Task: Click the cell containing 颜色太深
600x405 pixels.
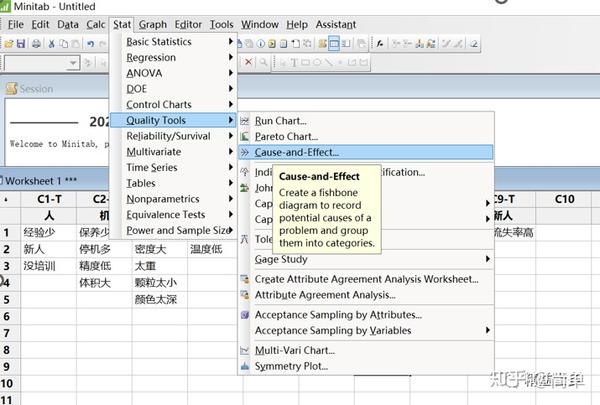Action: (160, 299)
